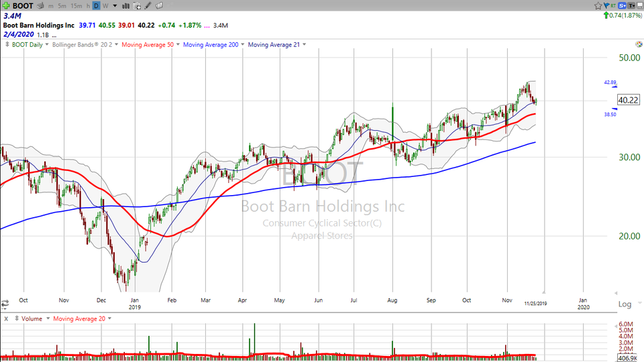Click the 40.55 high price value
This screenshot has height=362, width=644.
pyautogui.click(x=107, y=25)
